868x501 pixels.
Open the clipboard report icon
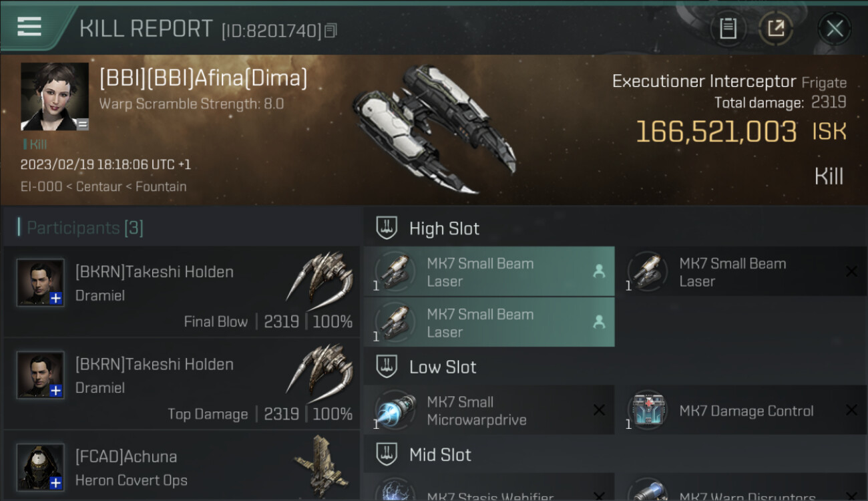click(728, 28)
